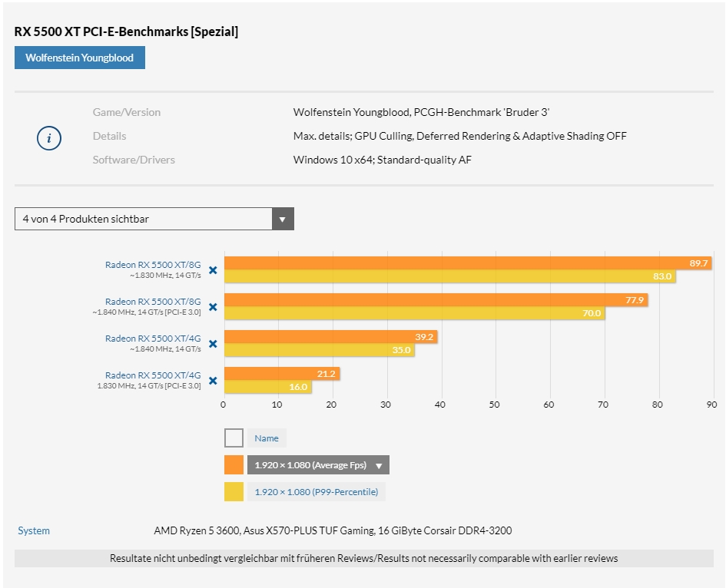Screen dimensions: 726x588
Task: Open the System link
Action: click(34, 530)
